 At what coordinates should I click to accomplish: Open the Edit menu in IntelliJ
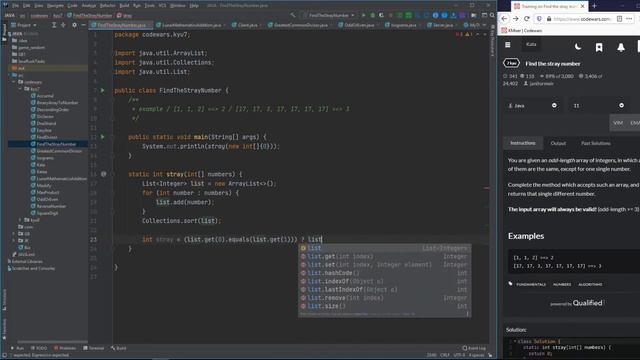coord(27,6)
